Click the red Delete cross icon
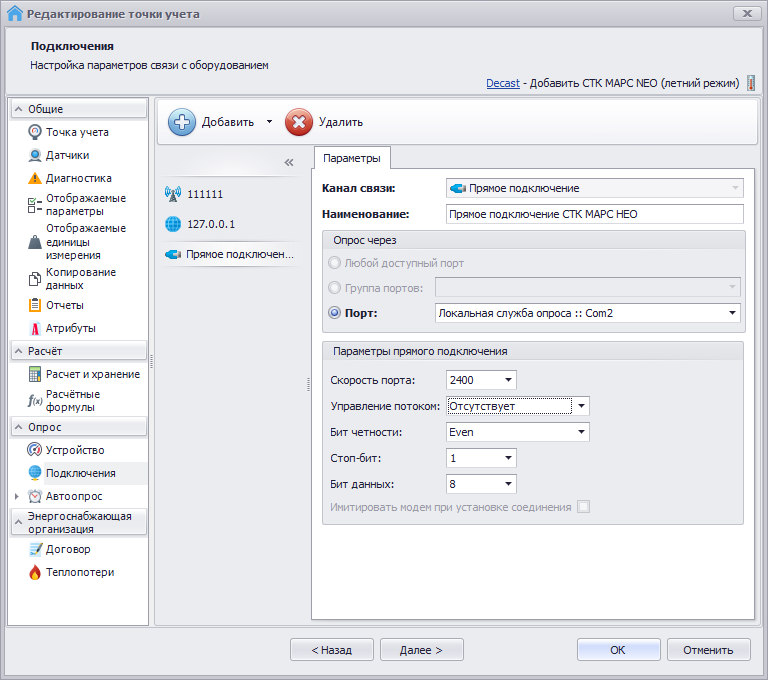This screenshot has width=768, height=680. click(298, 122)
